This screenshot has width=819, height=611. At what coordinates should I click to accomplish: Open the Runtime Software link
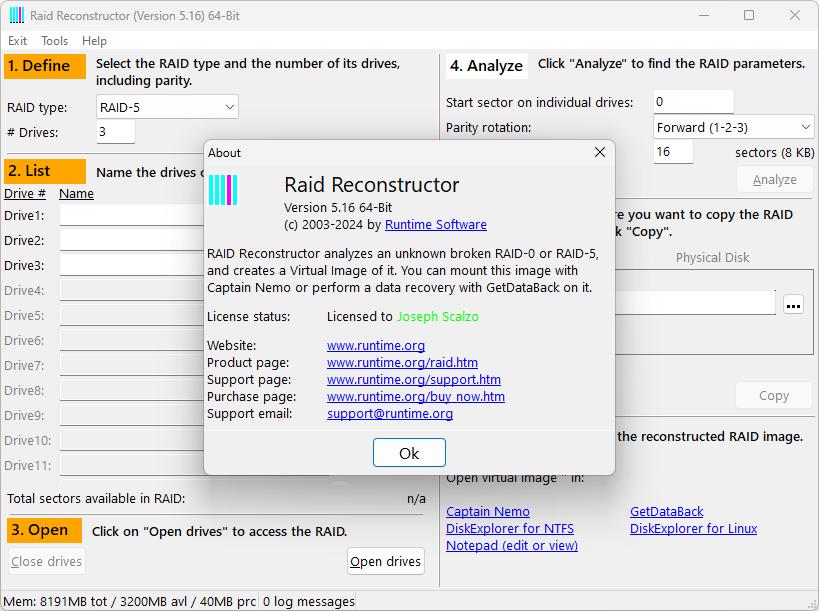[x=436, y=225]
